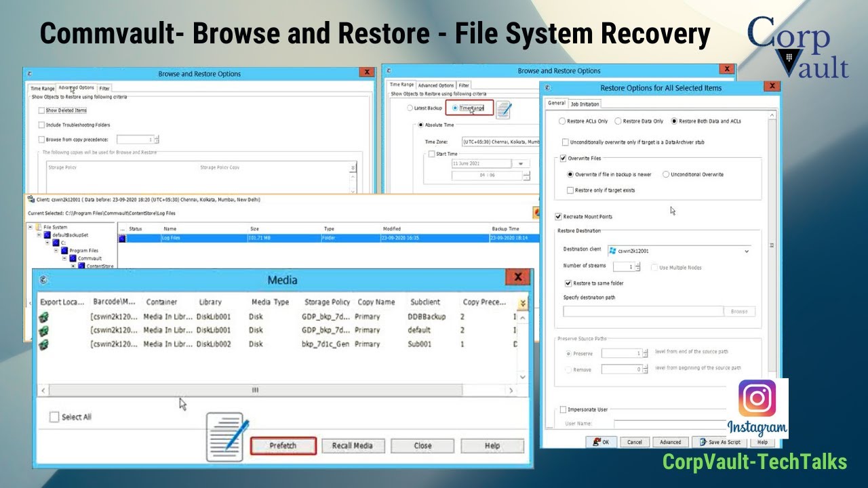Collapse the Program Files tree node

click(x=57, y=250)
